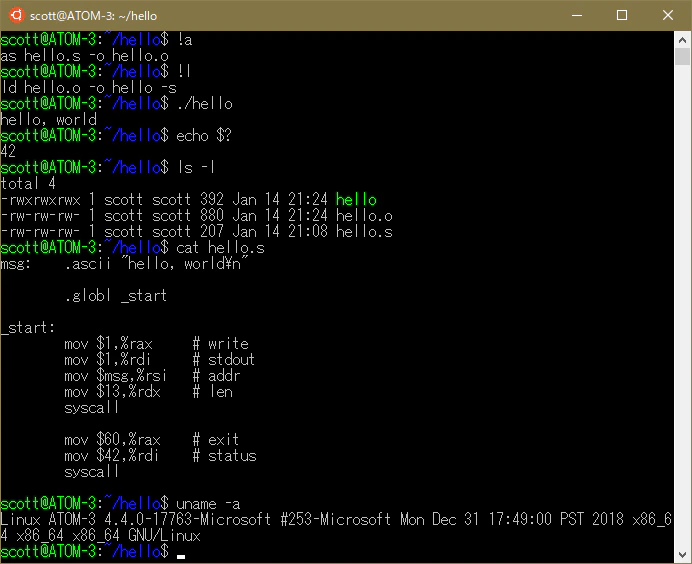Click the 'GNU/Linux' text
This screenshot has height=564, width=692.
click(164, 536)
